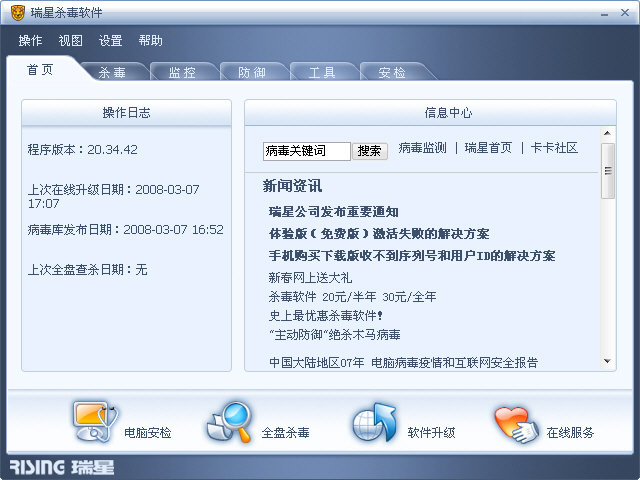Screen dimensions: 640x480
Task: Open 杀毒软件 20元/半年 30元/全年 link
Action: tap(352, 297)
